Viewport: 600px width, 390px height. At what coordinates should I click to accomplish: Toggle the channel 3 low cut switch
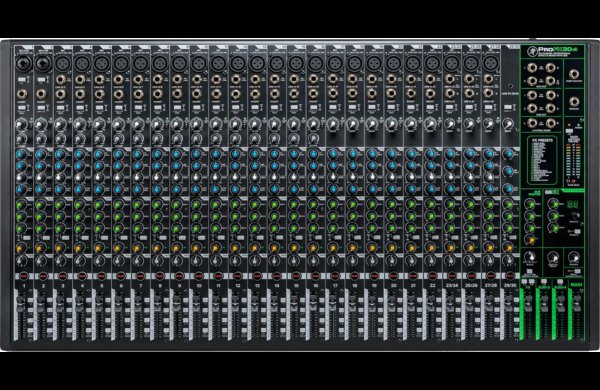pyautogui.click(x=61, y=108)
